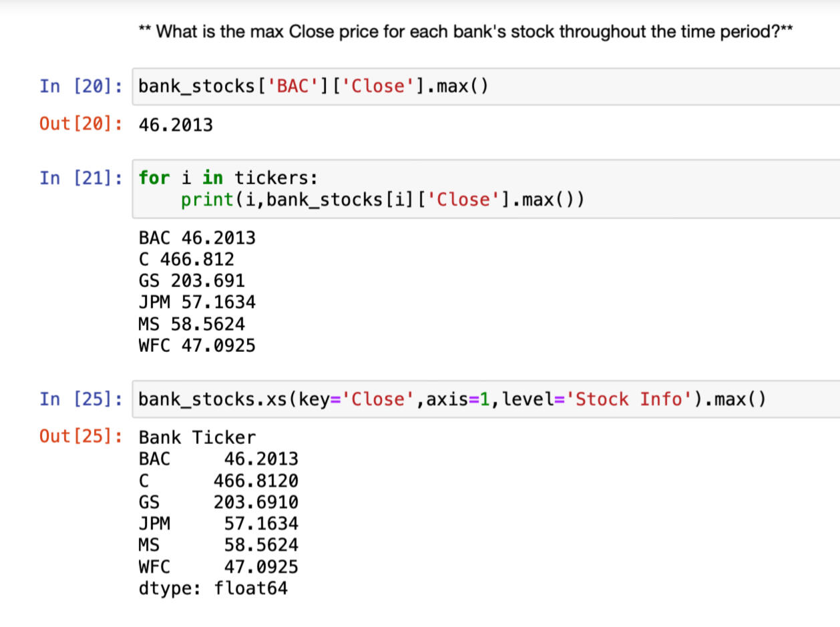The width and height of the screenshot is (840, 627).
Task: Place cursor in the print statement line
Action: tap(382, 200)
